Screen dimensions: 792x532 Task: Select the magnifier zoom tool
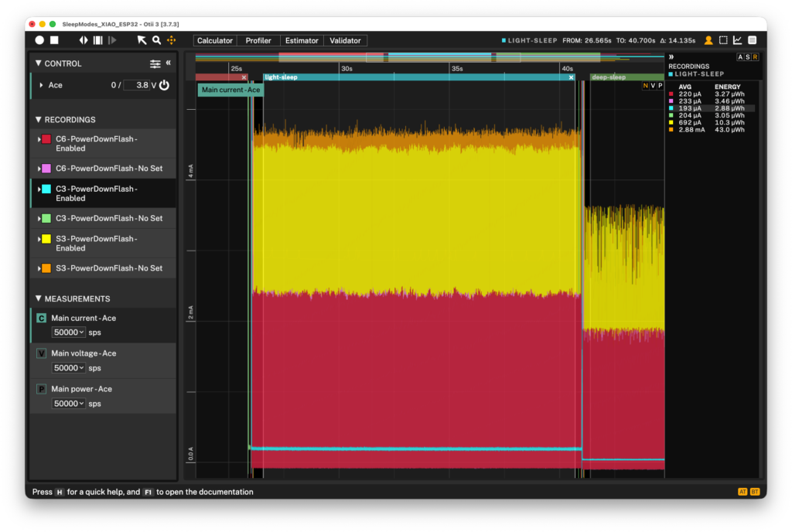coord(156,40)
